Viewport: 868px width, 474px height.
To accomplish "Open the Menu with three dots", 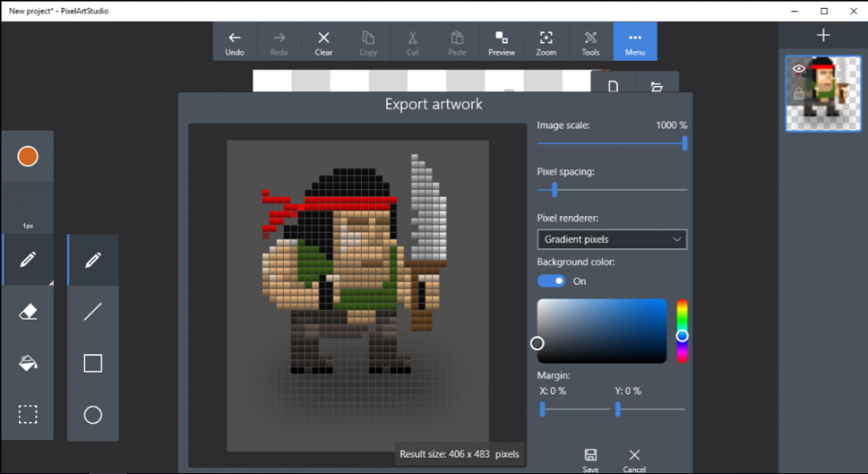I will click(635, 42).
